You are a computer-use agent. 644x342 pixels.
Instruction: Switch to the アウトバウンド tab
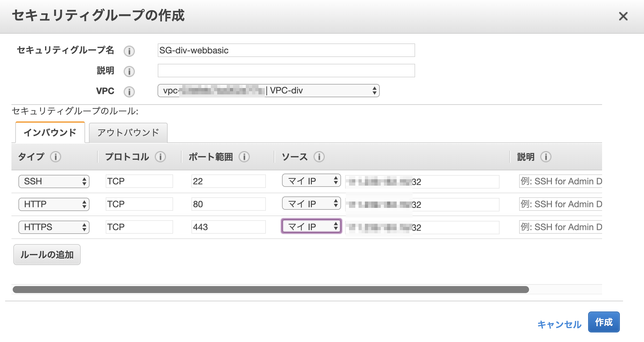point(128,133)
